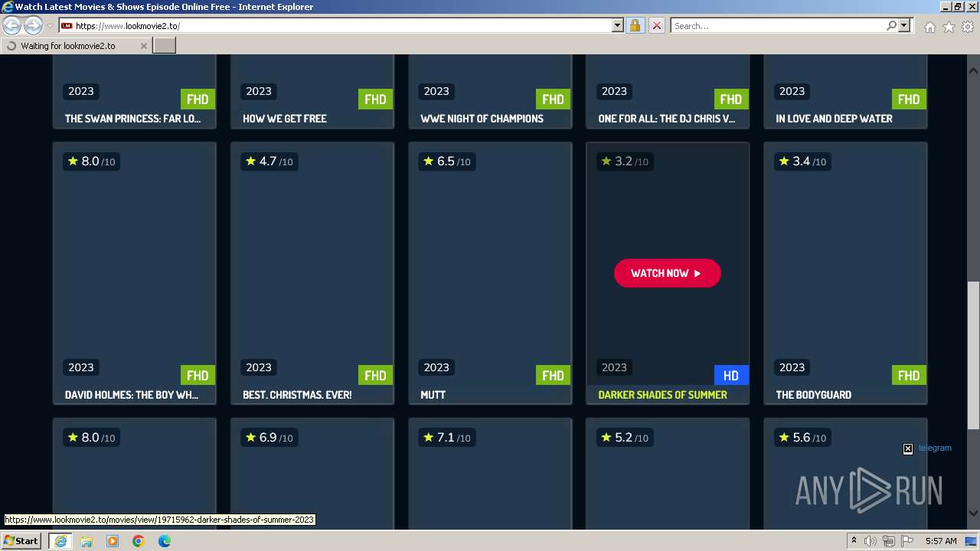This screenshot has width=980, height=551.
Task: Close the lookmovie2.to tab
Action: (x=143, y=46)
